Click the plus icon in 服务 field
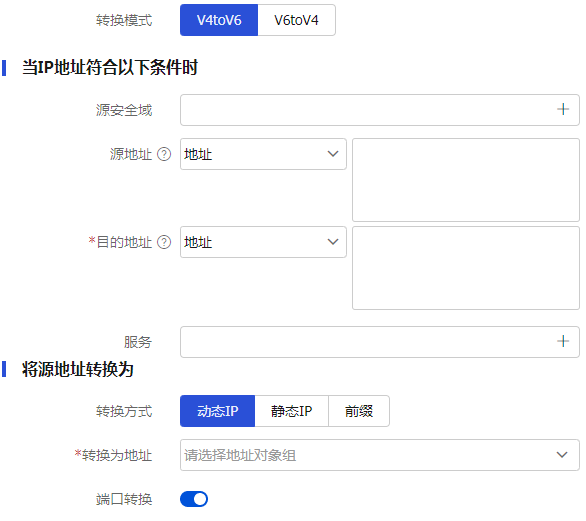The width and height of the screenshot is (586, 521). [563, 341]
